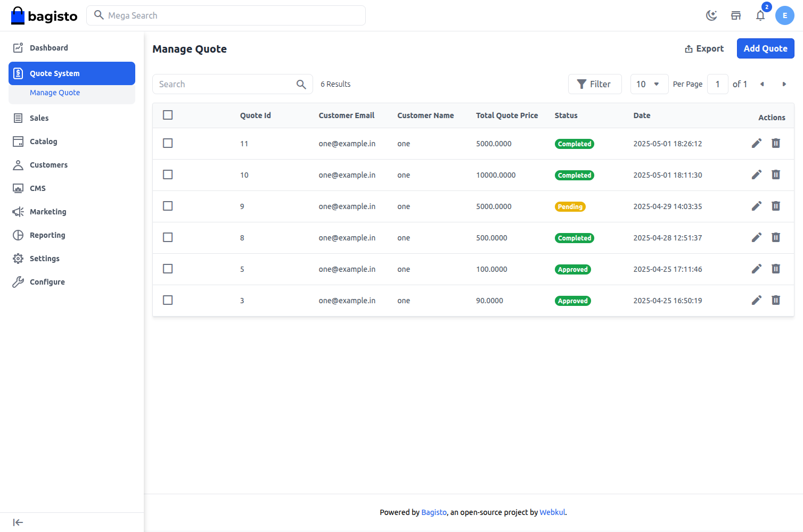Select the checkbox for quote 9
The height and width of the screenshot is (532, 803).
click(168, 206)
